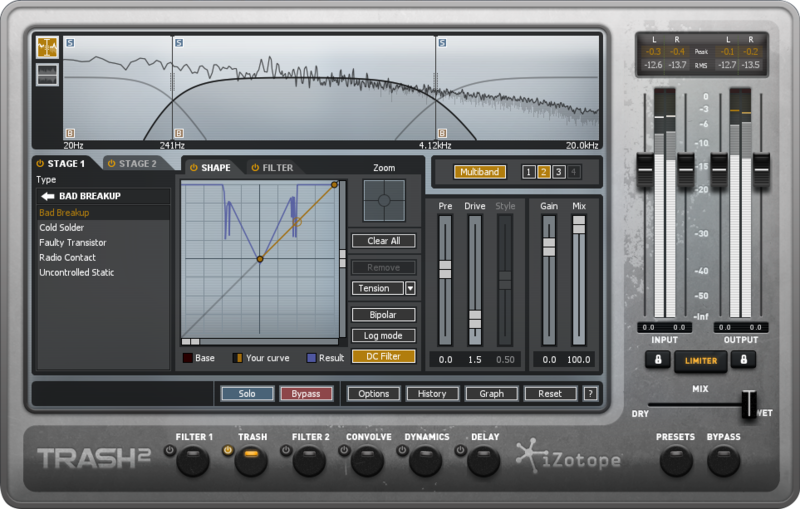The height and width of the screenshot is (509, 800).
Task: Open the History button
Action: click(432, 394)
